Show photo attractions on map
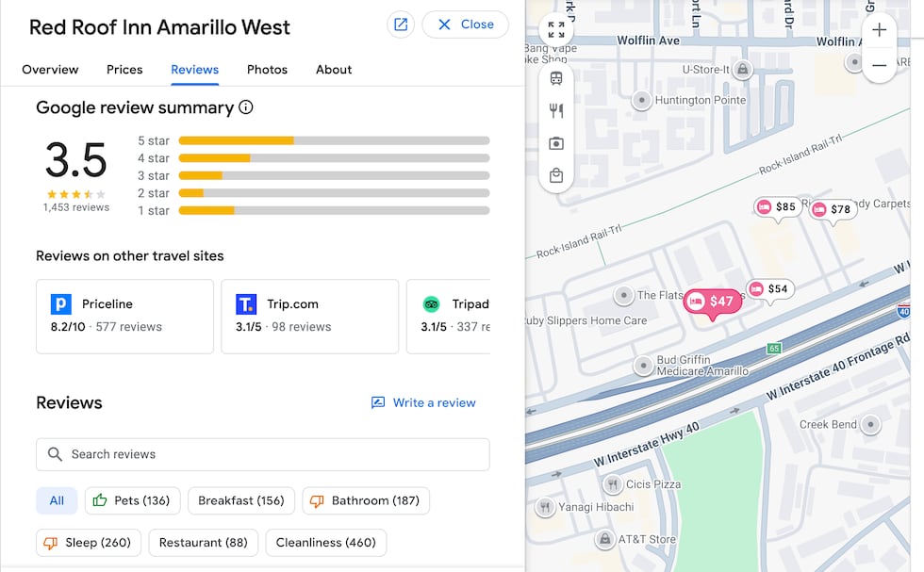Screen dimensions: 924x572 pyautogui.click(x=556, y=143)
